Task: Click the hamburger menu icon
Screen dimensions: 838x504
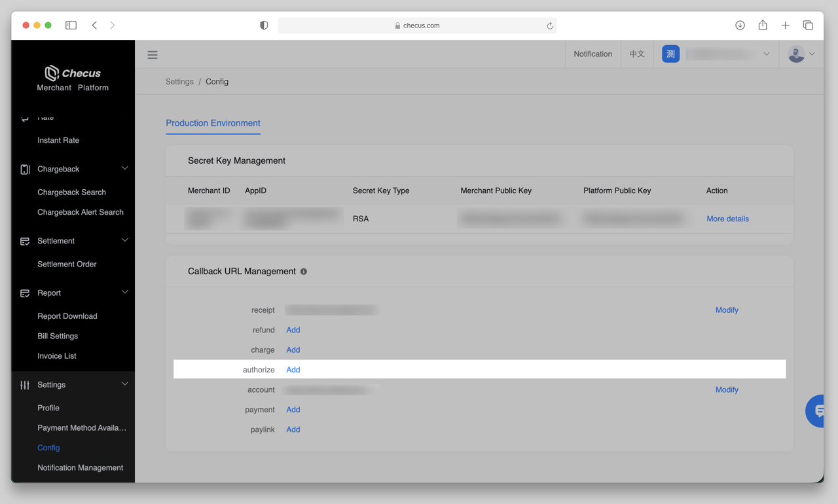Action: [153, 55]
